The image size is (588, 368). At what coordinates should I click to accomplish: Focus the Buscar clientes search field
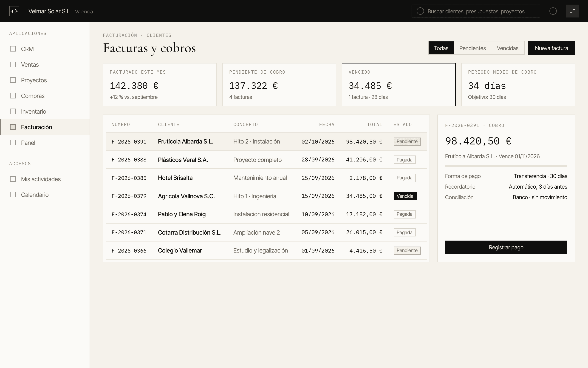click(476, 11)
